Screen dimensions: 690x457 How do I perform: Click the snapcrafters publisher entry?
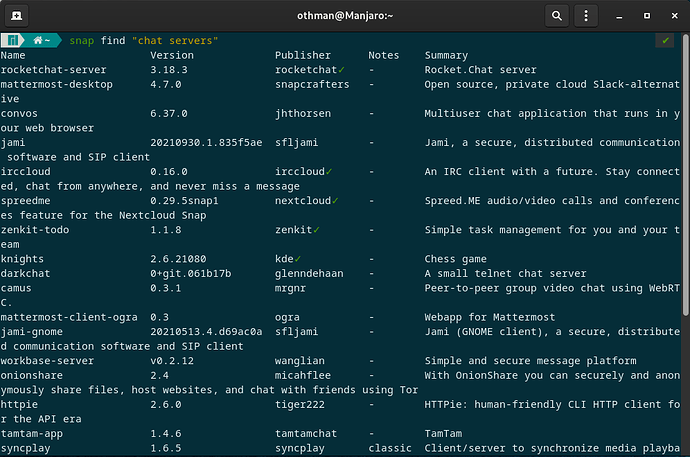click(x=312, y=84)
